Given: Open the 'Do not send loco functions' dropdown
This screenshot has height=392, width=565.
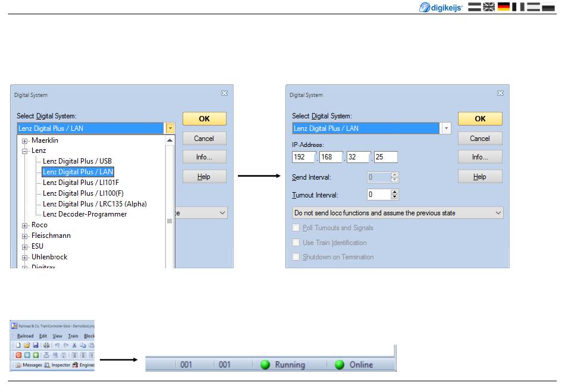Looking at the screenshot, I should (397, 213).
